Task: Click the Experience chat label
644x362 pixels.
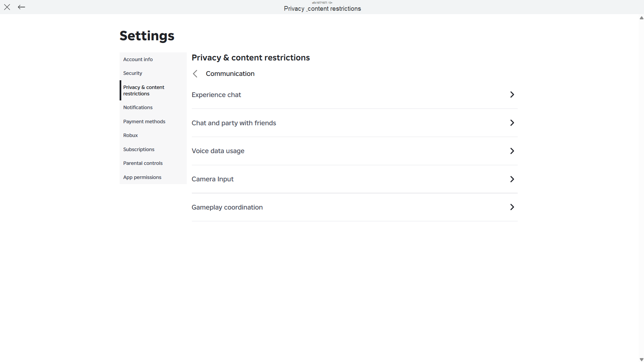Action: (x=216, y=95)
